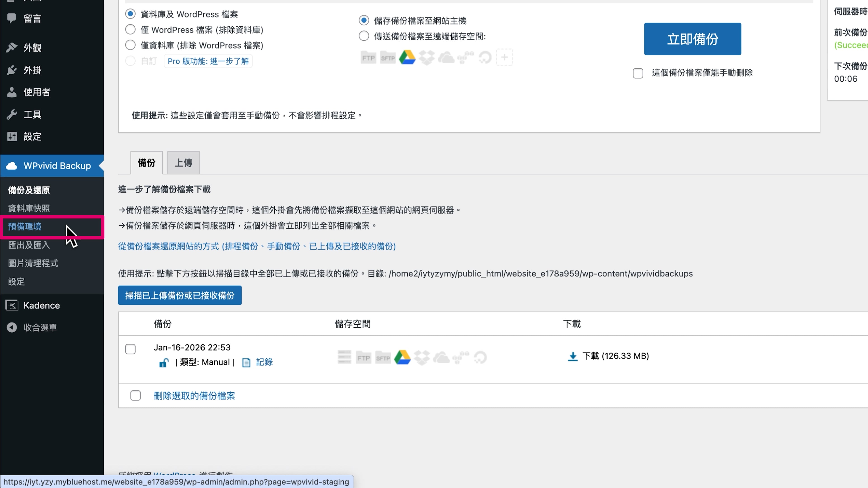Click the SFTP remote storage icon
868x488 pixels.
(x=387, y=58)
